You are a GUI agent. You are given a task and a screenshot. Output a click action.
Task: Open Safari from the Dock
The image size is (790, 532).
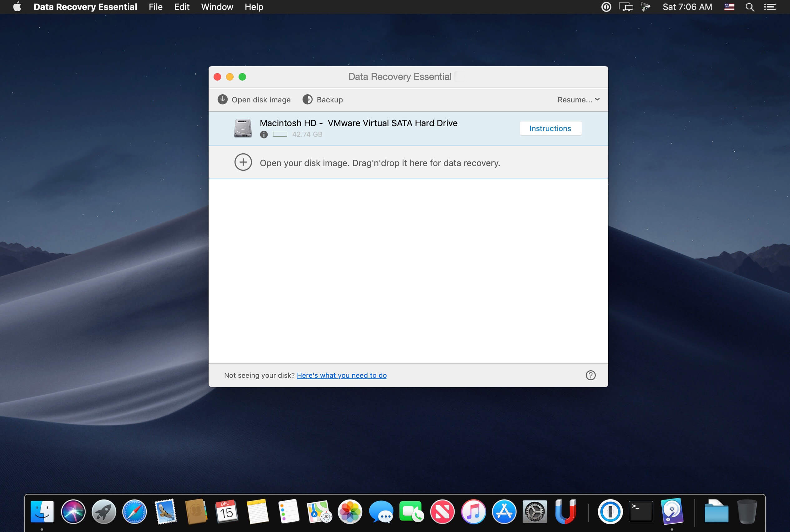(x=134, y=511)
